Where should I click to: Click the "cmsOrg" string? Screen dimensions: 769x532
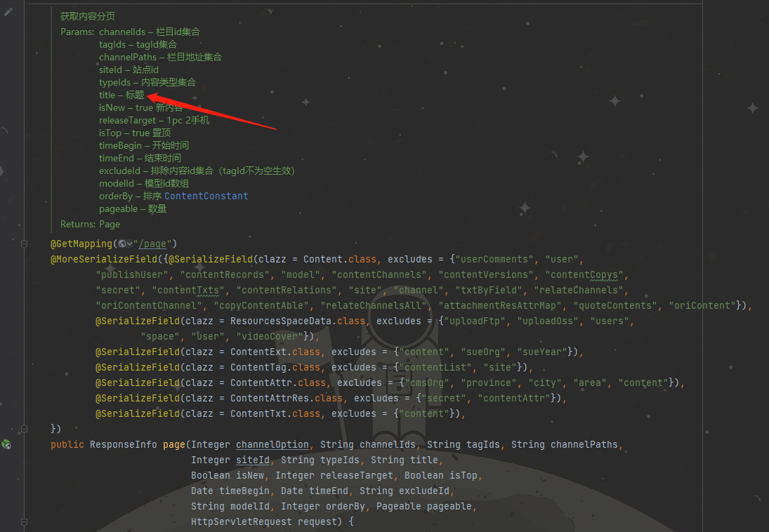pyautogui.click(x=427, y=383)
